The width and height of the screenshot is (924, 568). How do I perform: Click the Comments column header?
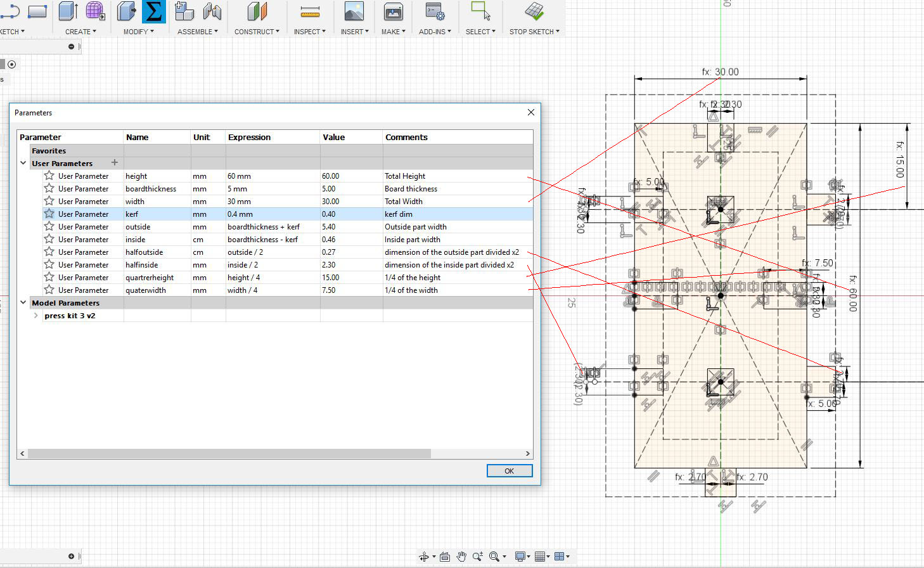pos(458,137)
